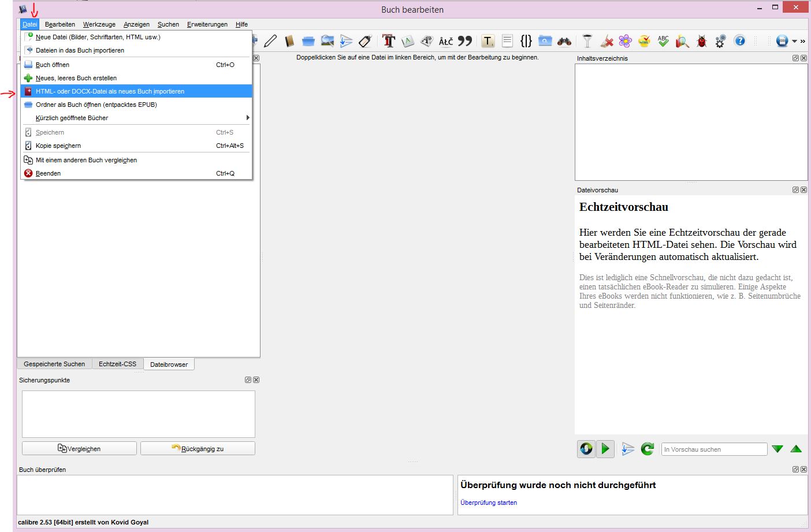Viewport: 811px width, 532px height.
Task: Click the ABC spell check icon
Action: coord(663,41)
